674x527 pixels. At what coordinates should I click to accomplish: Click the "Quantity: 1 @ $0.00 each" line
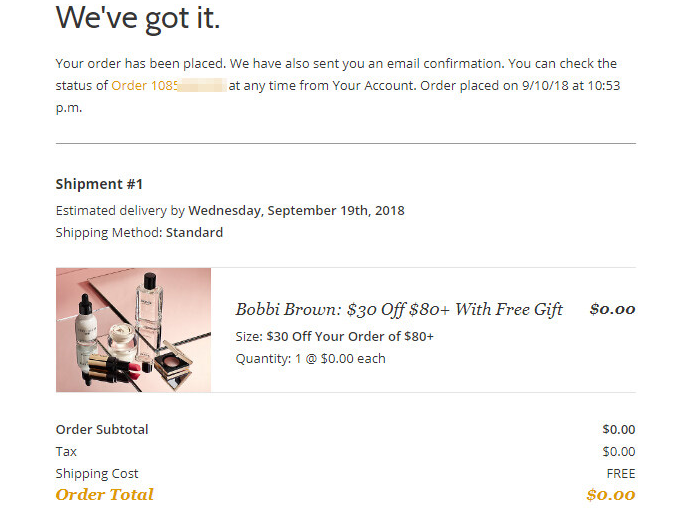310,359
